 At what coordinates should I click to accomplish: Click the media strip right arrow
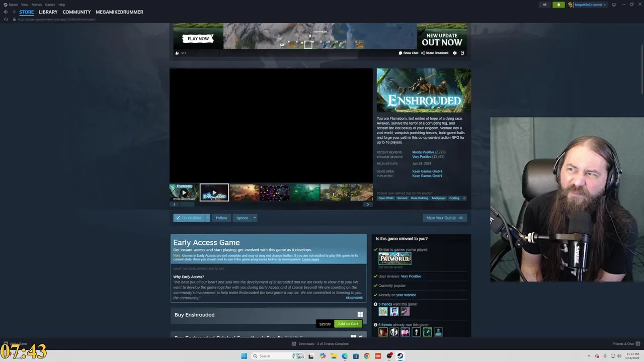[x=368, y=204]
